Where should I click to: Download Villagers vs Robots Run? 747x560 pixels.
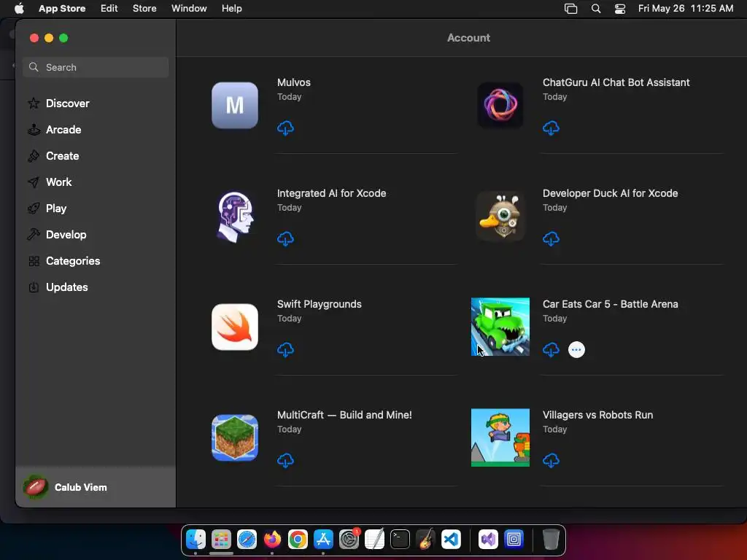[x=551, y=461]
